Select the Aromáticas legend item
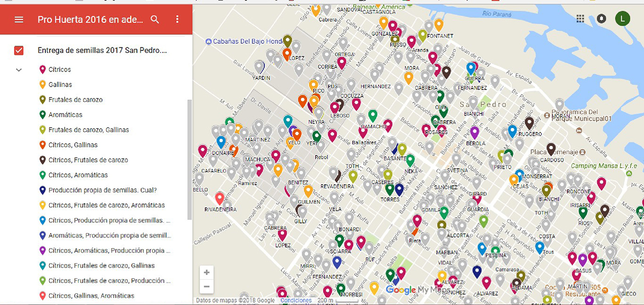 pyautogui.click(x=65, y=115)
